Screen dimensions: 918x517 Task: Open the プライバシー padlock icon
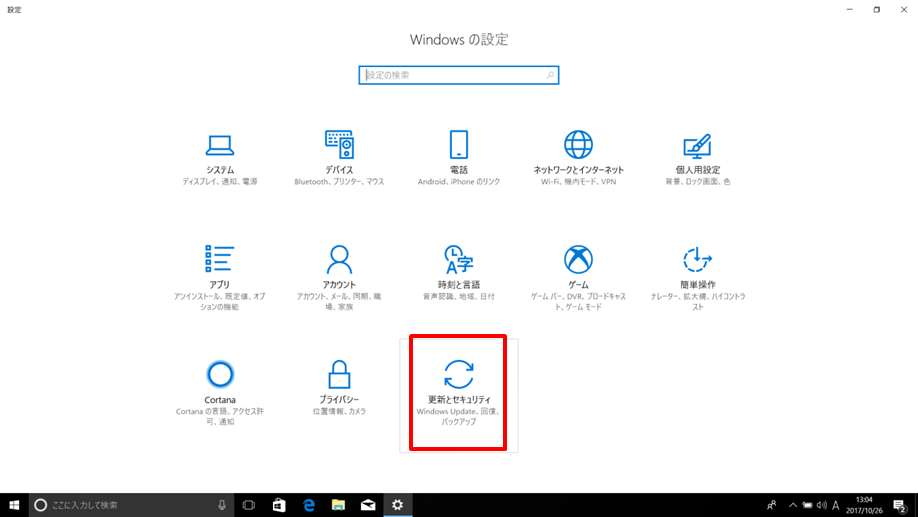point(339,374)
